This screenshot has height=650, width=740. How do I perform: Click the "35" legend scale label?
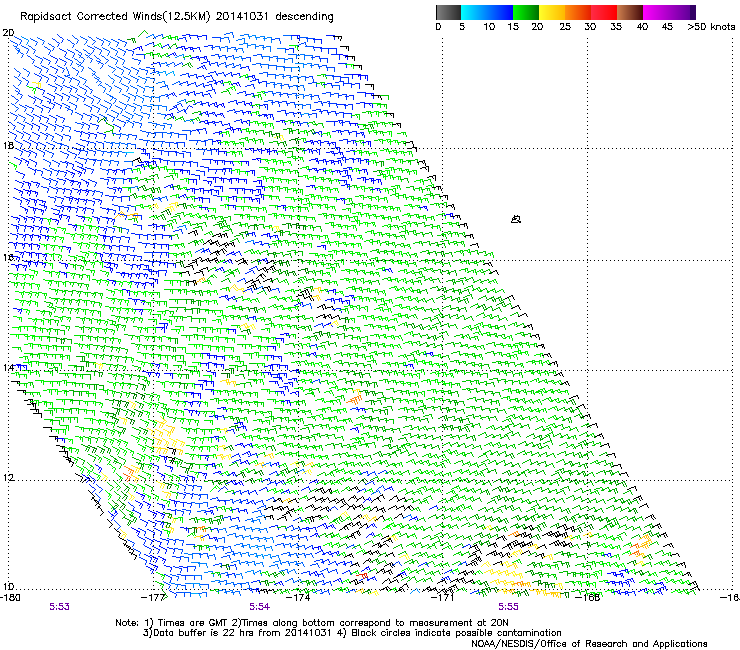(616, 27)
